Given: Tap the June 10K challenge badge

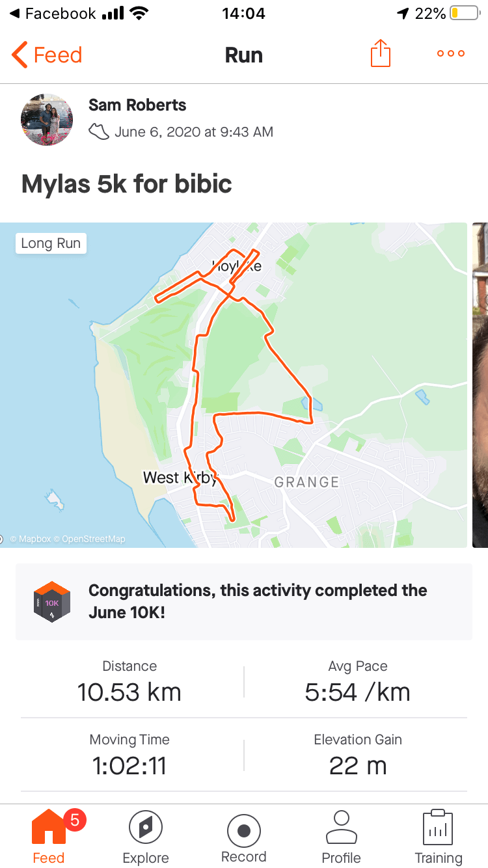Looking at the screenshot, I should click(52, 602).
